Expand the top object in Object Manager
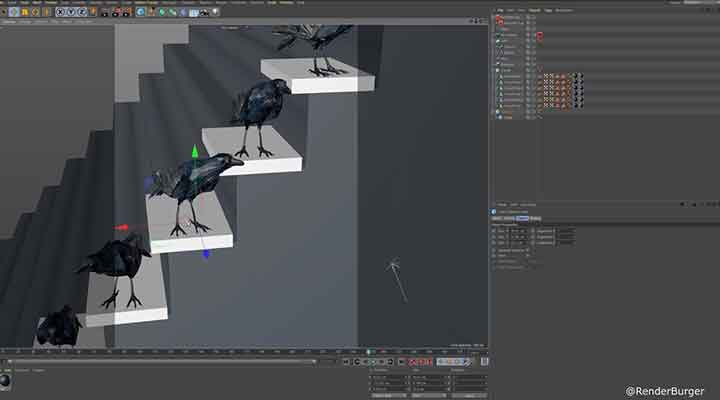 [495, 18]
